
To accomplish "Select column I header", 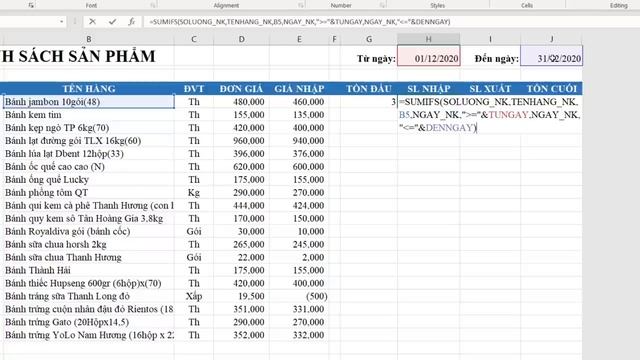I will 490,39.
